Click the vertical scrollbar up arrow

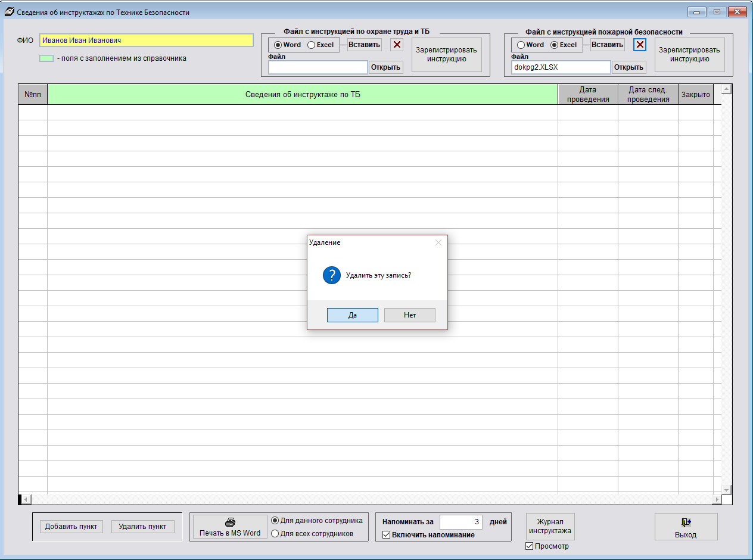(x=726, y=90)
